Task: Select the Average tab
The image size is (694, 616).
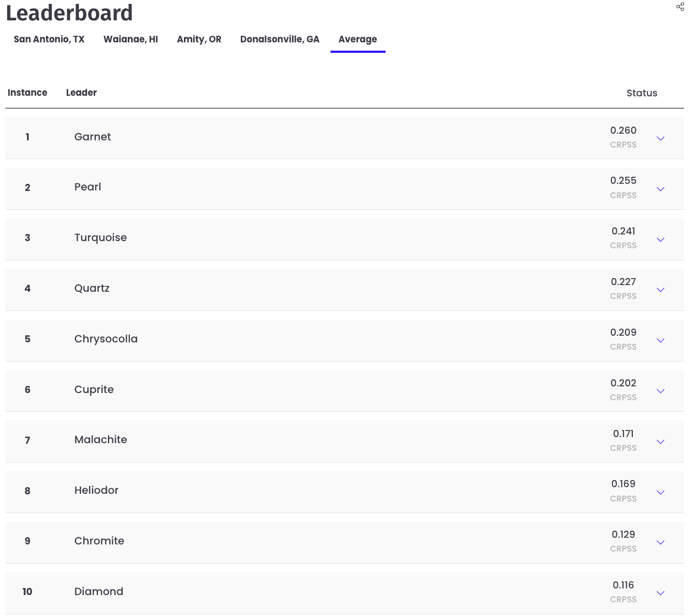Action: [358, 39]
